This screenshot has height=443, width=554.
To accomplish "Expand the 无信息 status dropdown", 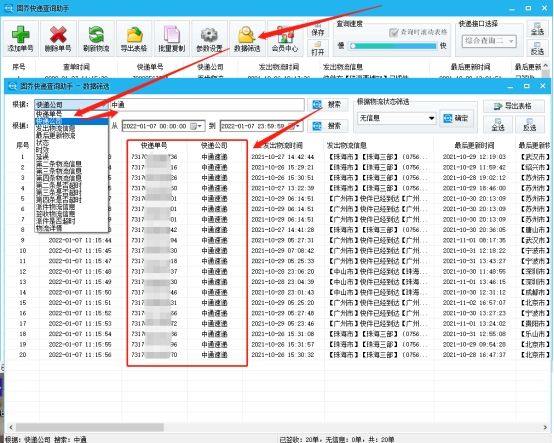I will 431,118.
